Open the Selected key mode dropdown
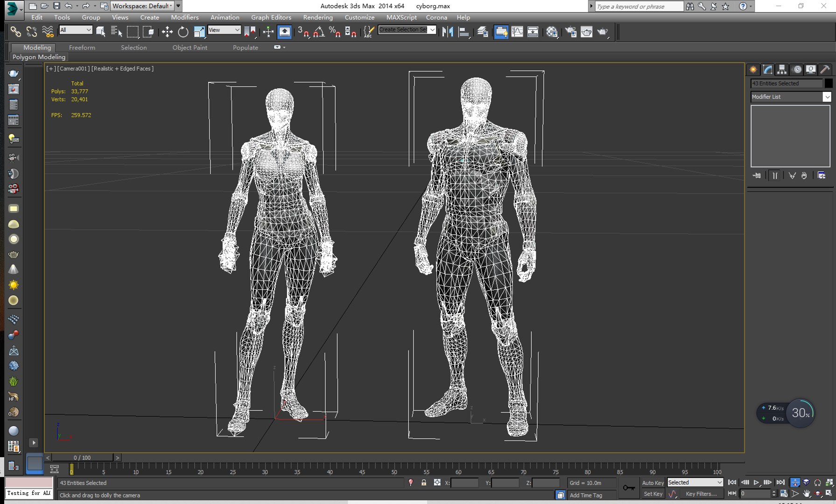The width and height of the screenshot is (836, 504). coord(695,483)
